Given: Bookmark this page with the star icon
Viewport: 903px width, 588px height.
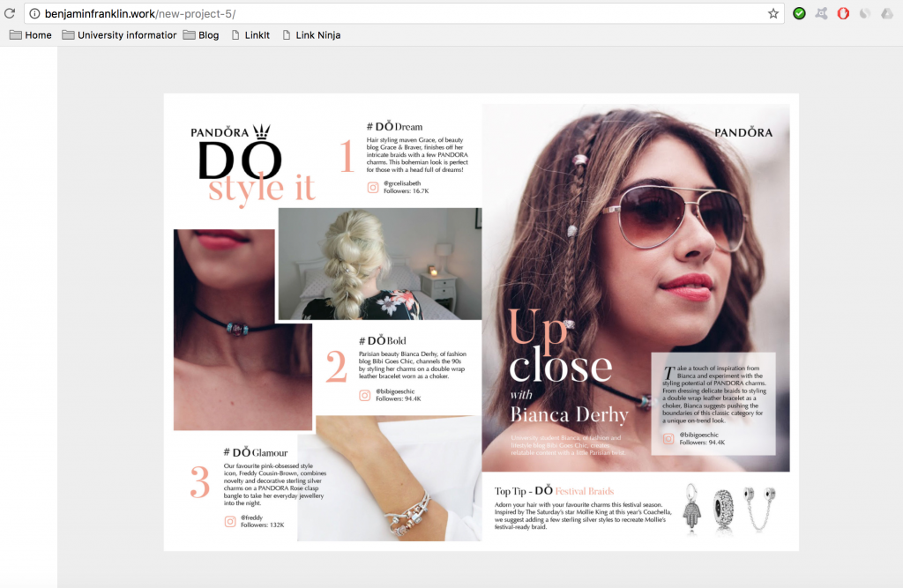Looking at the screenshot, I should pos(772,13).
